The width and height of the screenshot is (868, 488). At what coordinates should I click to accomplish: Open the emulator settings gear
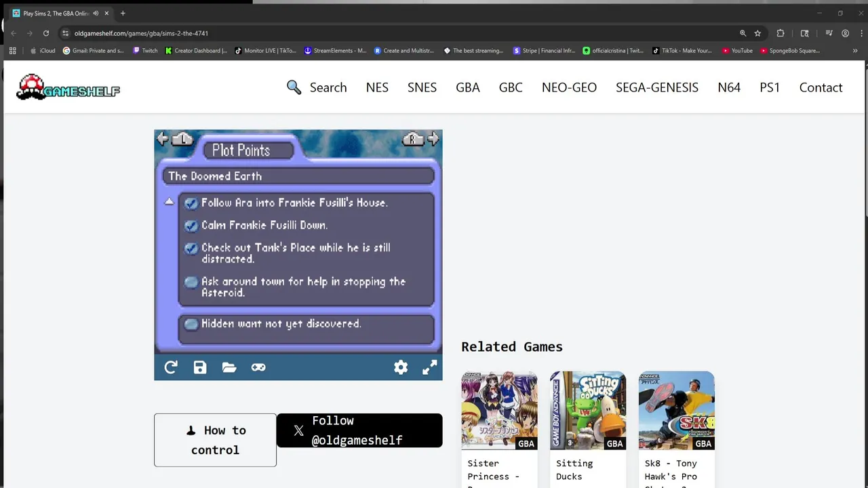(x=401, y=367)
